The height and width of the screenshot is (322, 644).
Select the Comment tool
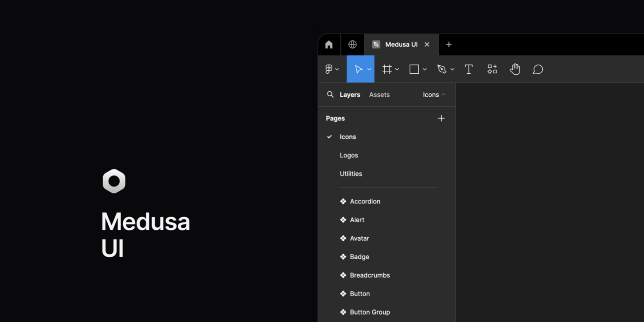click(x=538, y=69)
